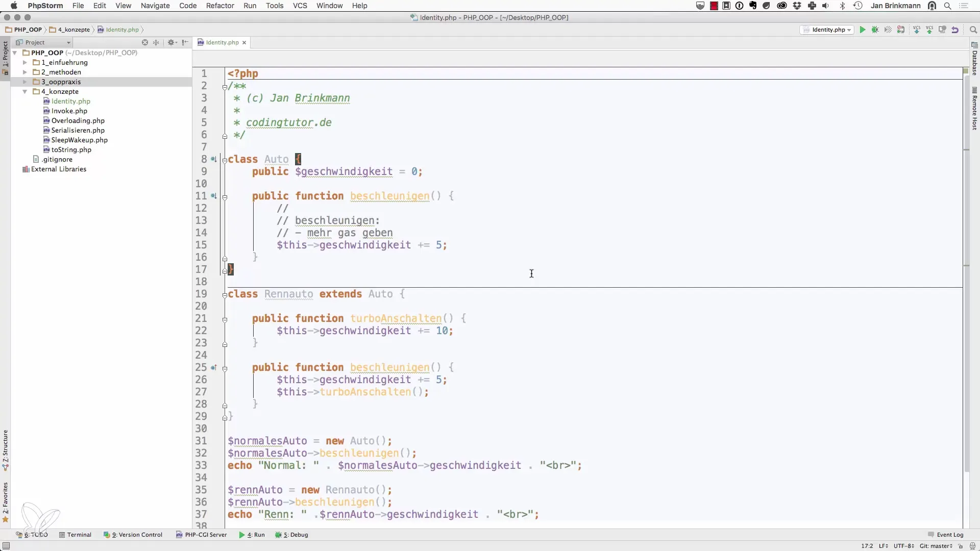The width and height of the screenshot is (980, 551).
Task: Run Identity.php with the green play button
Action: click(x=863, y=30)
